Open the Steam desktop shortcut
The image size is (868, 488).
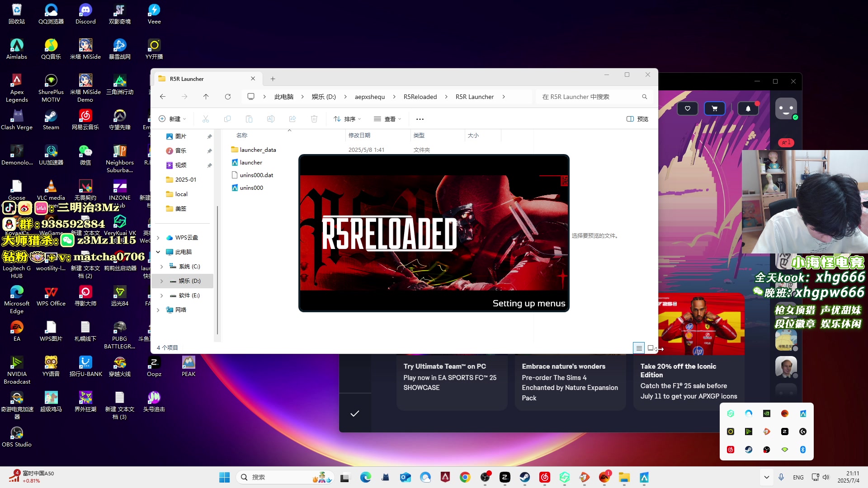(51, 120)
